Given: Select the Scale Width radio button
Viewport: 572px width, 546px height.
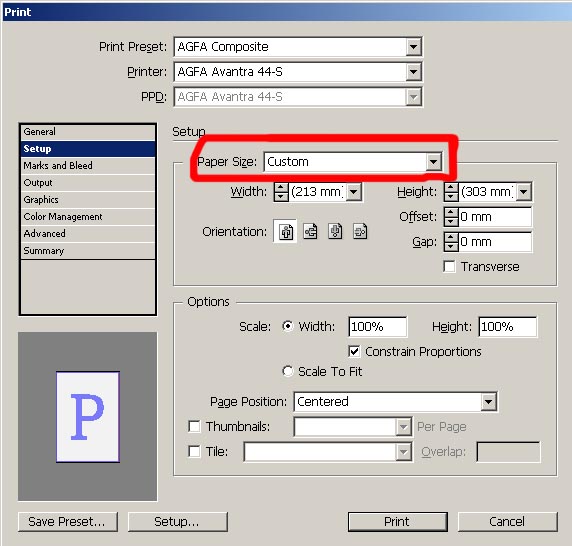Looking at the screenshot, I should [288, 326].
